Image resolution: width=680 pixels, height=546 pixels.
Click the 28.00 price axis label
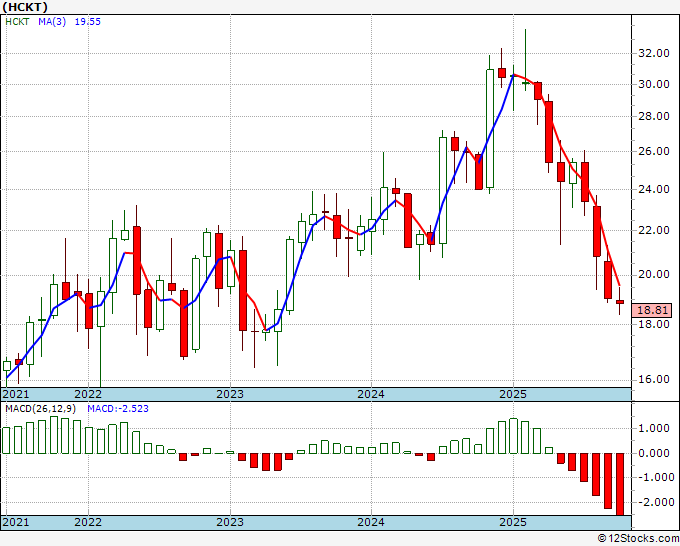[654, 116]
